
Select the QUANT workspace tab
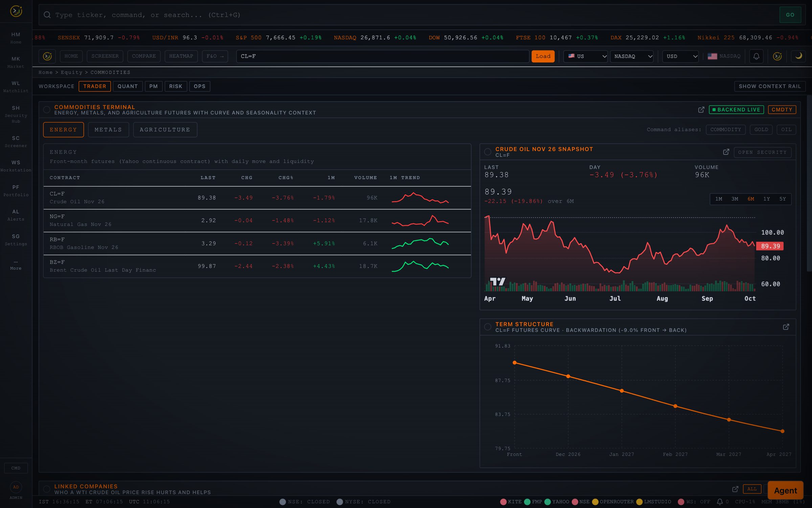pyautogui.click(x=128, y=86)
